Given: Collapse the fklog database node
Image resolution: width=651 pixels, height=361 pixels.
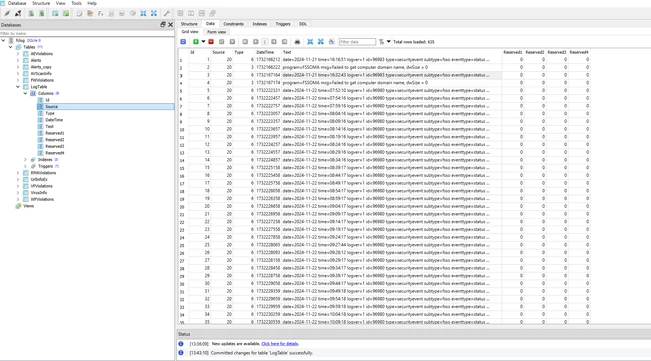Looking at the screenshot, I should point(3,40).
